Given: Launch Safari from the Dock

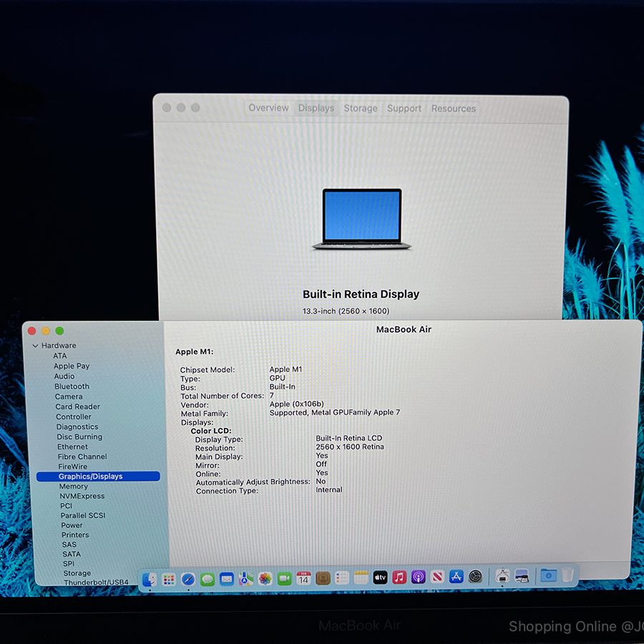Looking at the screenshot, I should click(188, 580).
